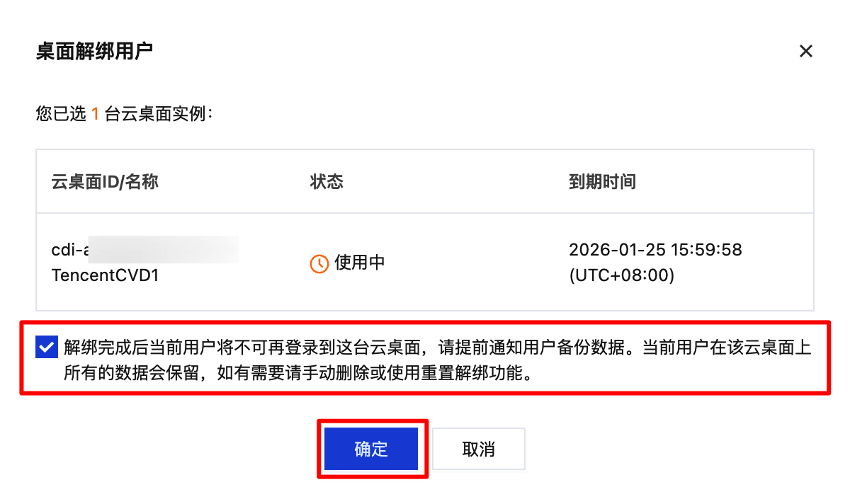Click the orange clock status icon
Screen dimensions: 850x504
tap(319, 263)
